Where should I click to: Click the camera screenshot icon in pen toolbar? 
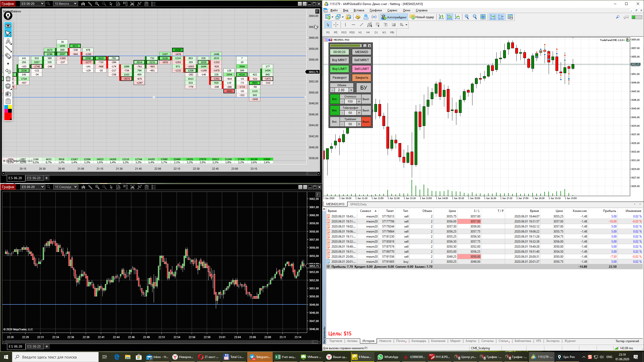pos(8,94)
